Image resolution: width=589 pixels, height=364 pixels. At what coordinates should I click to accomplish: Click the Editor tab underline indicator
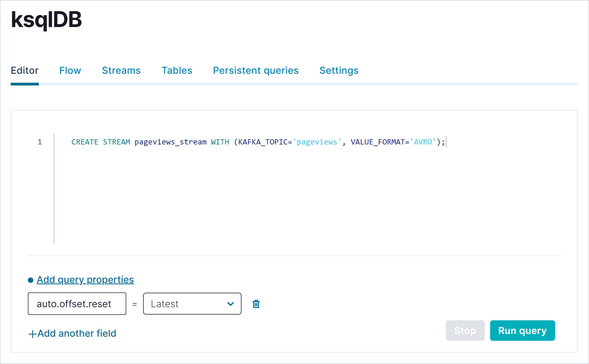coord(24,83)
